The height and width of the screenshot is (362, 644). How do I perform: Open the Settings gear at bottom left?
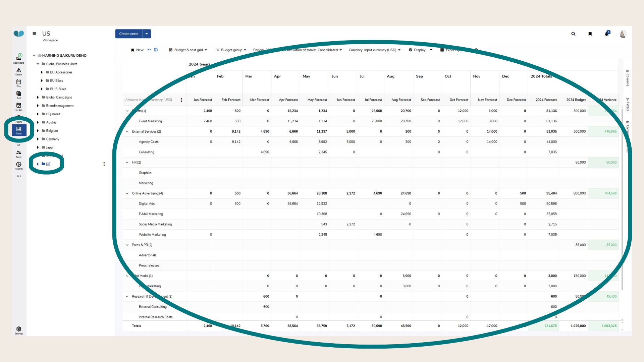tap(19, 329)
